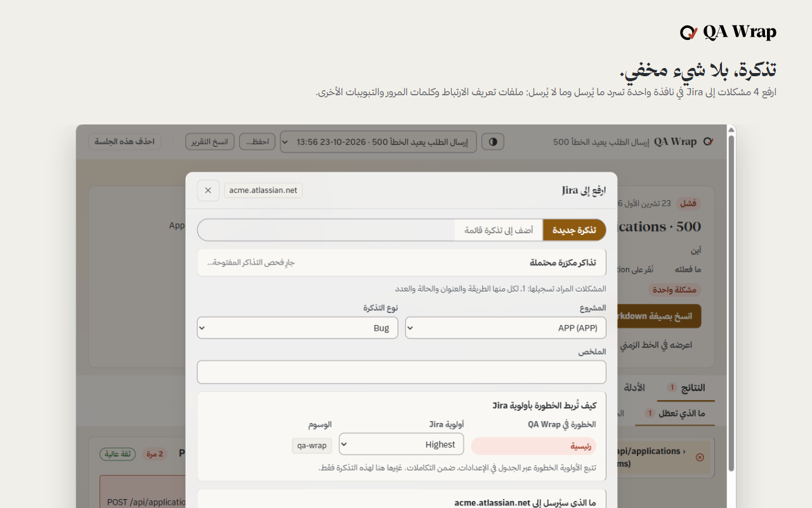The width and height of the screenshot is (812, 508).
Task: Click the QA Wrap checkmark logo in app header
Action: point(709,142)
